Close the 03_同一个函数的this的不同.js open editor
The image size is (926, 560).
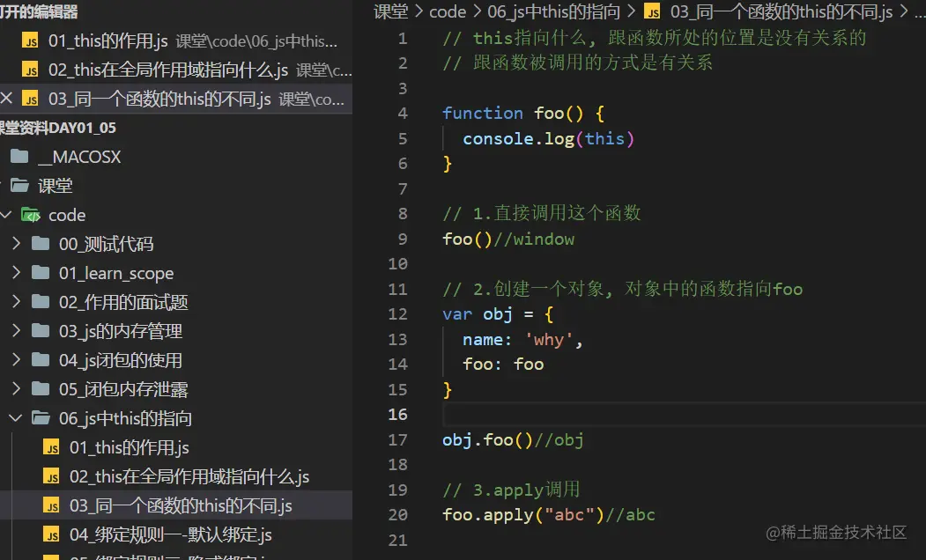6,98
